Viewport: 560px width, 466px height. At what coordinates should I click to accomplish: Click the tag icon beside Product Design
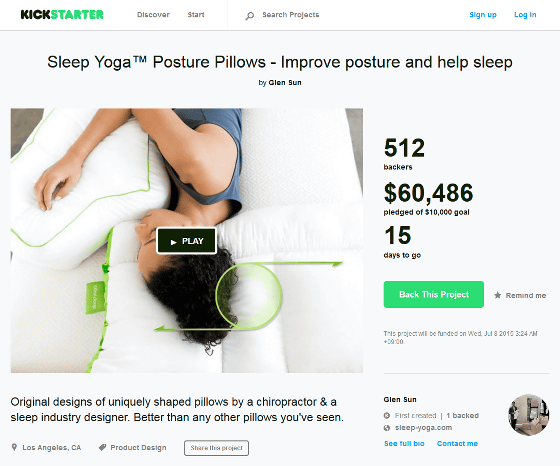tap(102, 447)
